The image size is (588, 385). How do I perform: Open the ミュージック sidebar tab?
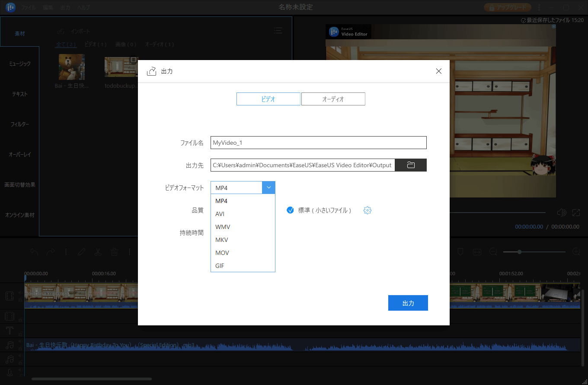tap(19, 64)
